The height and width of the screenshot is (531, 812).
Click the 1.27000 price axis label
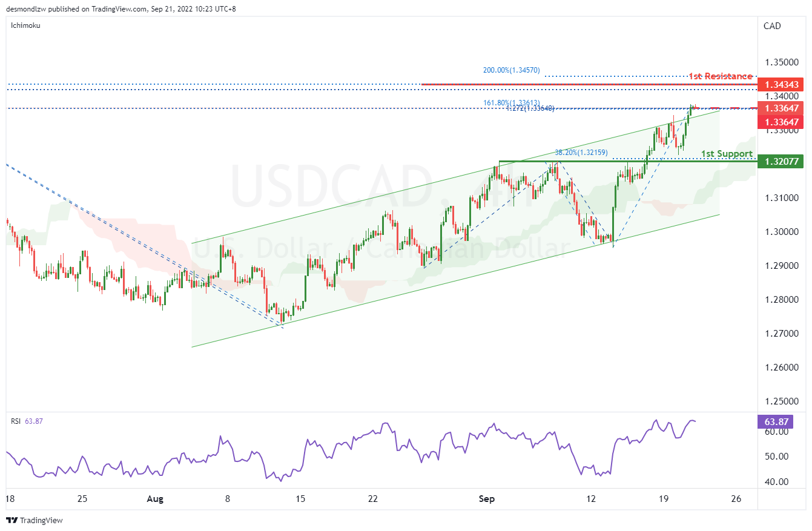(781, 334)
